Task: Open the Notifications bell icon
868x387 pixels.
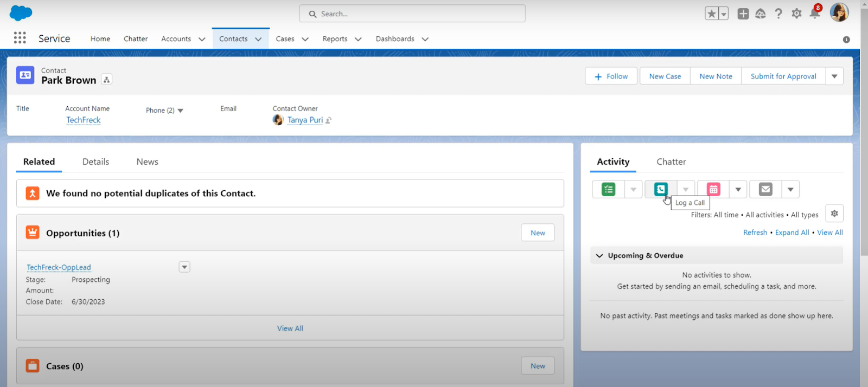Action: (815, 12)
